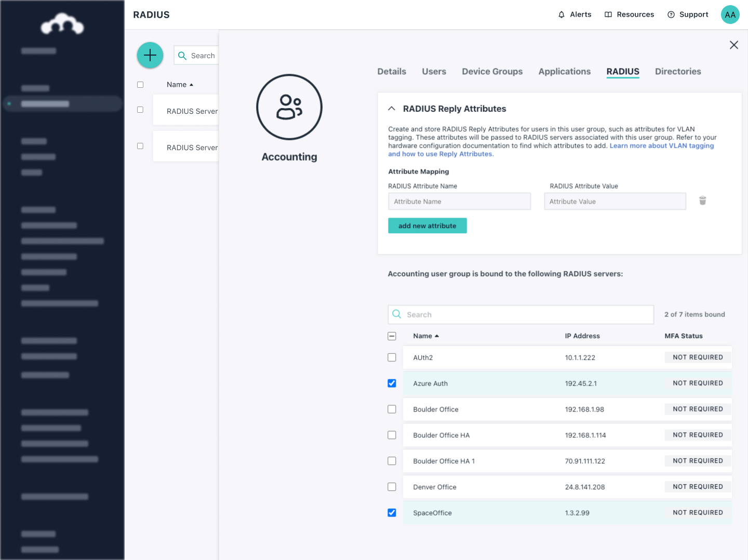
Task: Click the JumpCloud logo in sidebar
Action: (62, 24)
